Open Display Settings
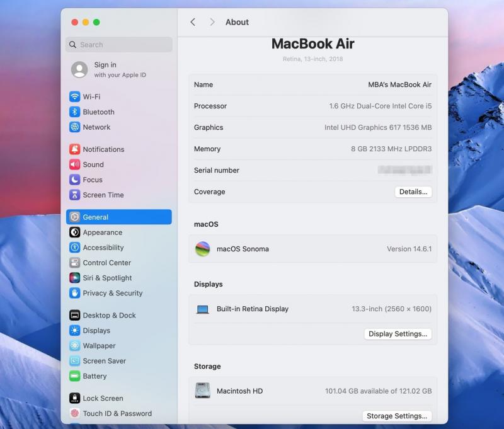This screenshot has width=504, height=429. (398, 334)
